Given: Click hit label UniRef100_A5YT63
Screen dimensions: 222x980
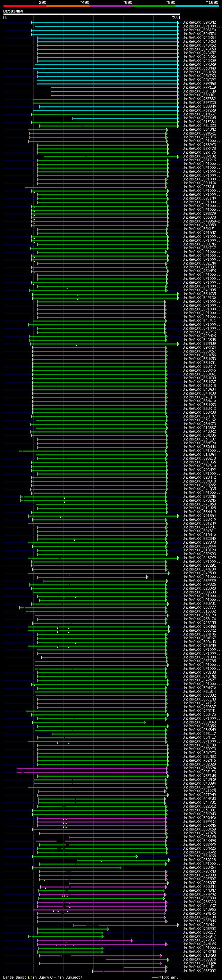Looking at the screenshot, I should point(199,76).
